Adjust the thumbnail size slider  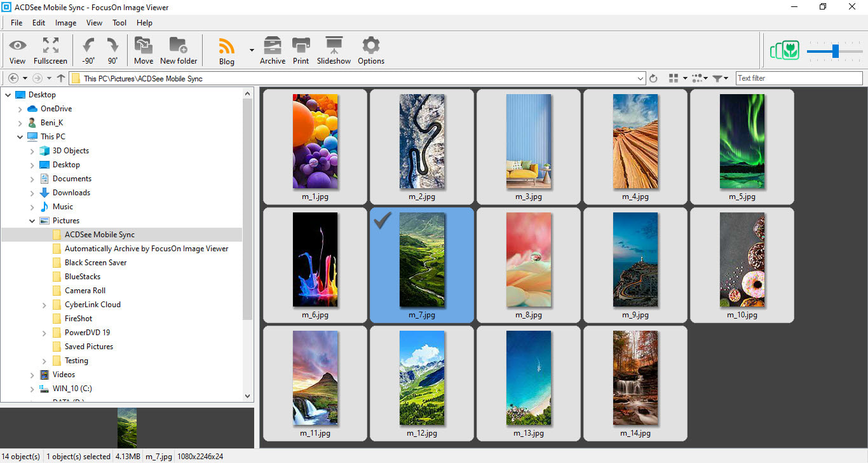point(835,51)
